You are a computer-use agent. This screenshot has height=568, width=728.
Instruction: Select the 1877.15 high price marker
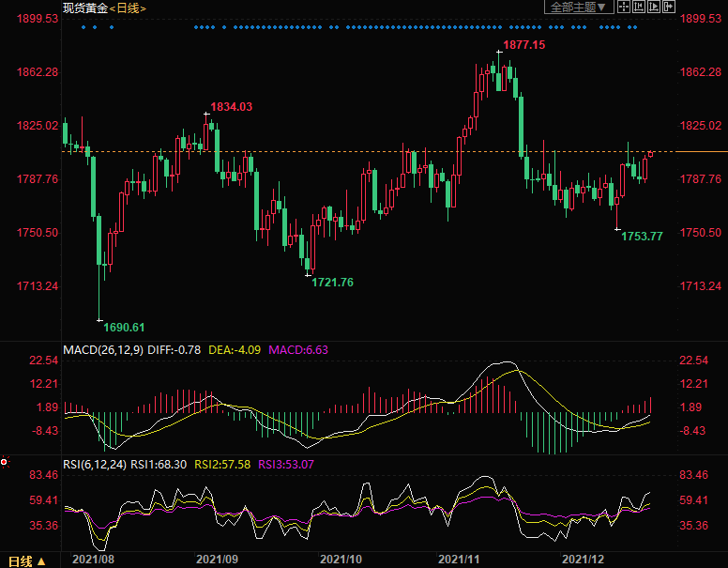tap(523, 45)
